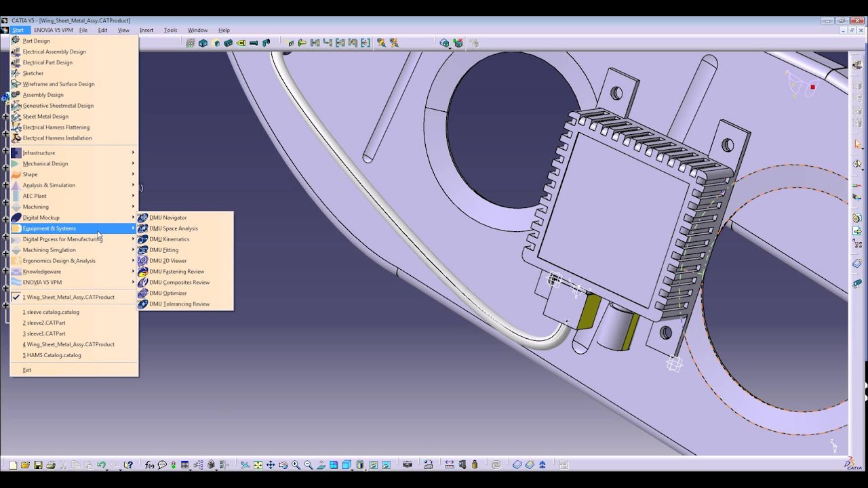Select the Fit All In view icon
868x488 pixels.
pos(258,465)
